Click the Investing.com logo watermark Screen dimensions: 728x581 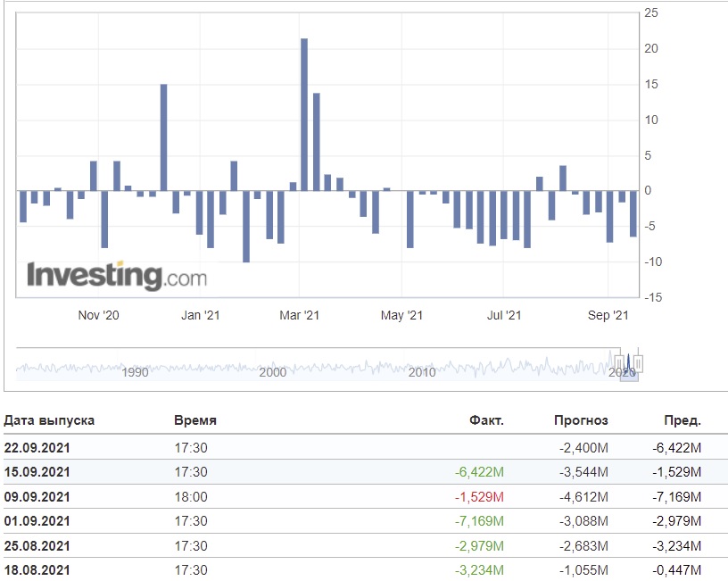pyautogui.click(x=117, y=276)
